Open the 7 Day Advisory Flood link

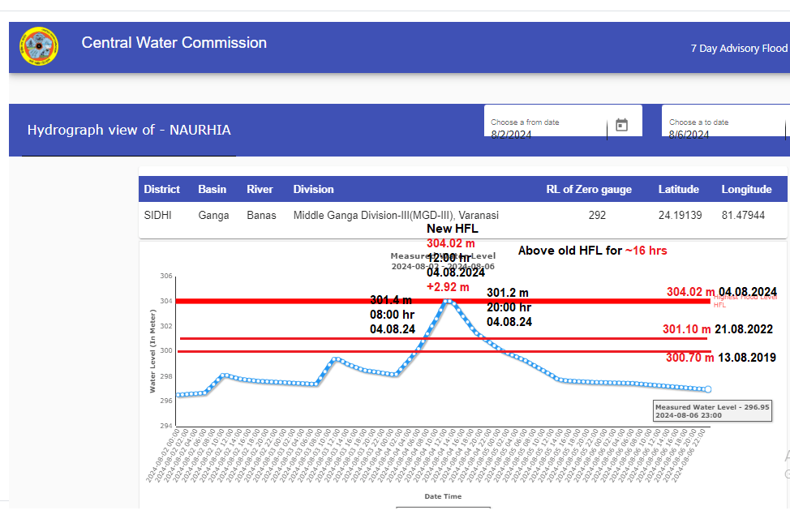[738, 49]
